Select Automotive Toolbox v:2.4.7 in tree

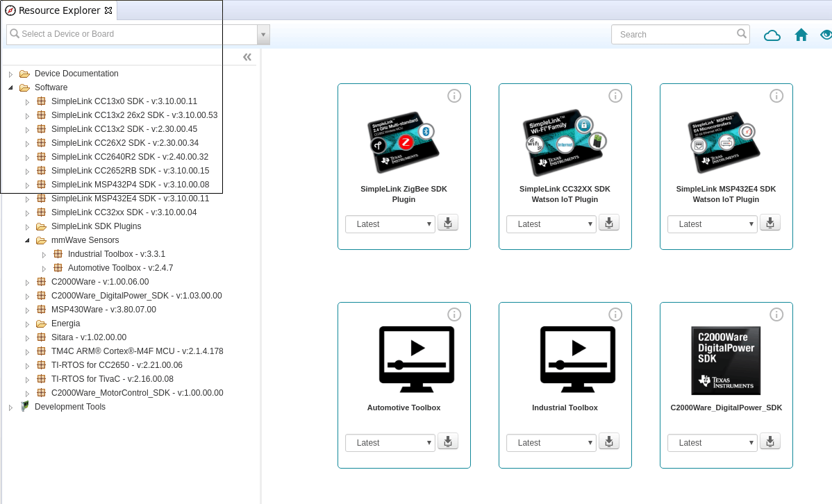120,268
